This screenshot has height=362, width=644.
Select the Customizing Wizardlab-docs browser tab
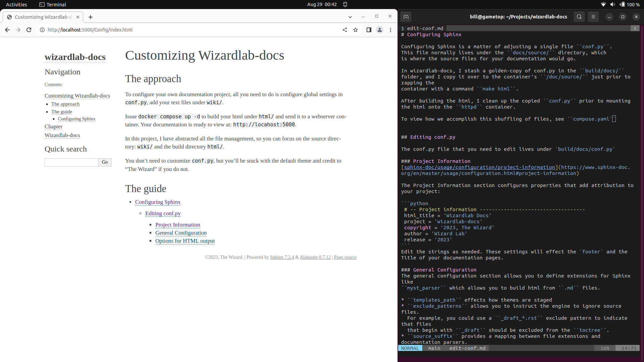43,17
